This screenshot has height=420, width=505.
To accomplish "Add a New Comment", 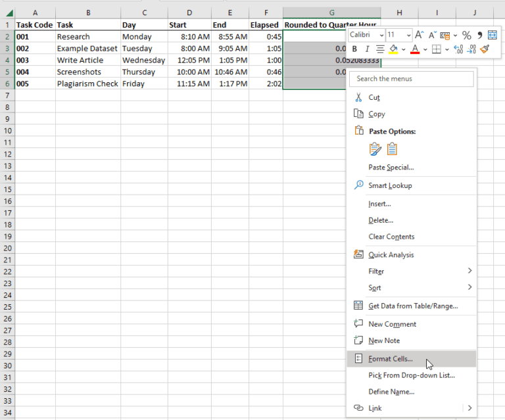I will coord(411,324).
